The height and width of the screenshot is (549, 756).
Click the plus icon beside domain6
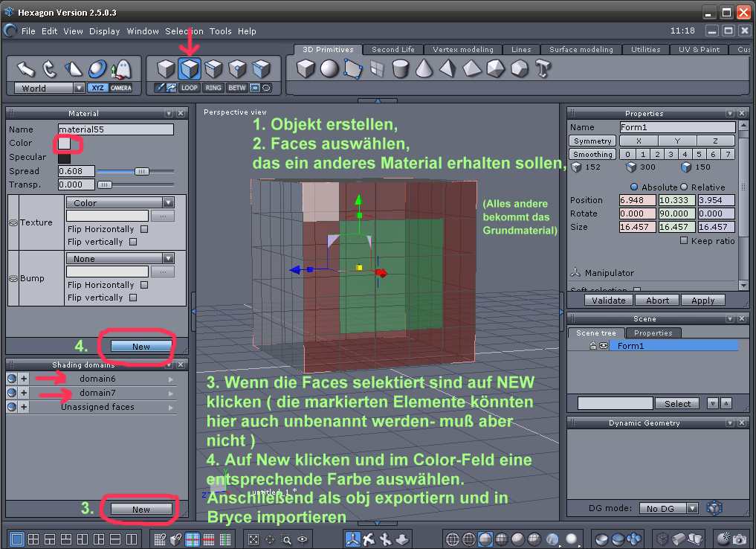(x=24, y=379)
